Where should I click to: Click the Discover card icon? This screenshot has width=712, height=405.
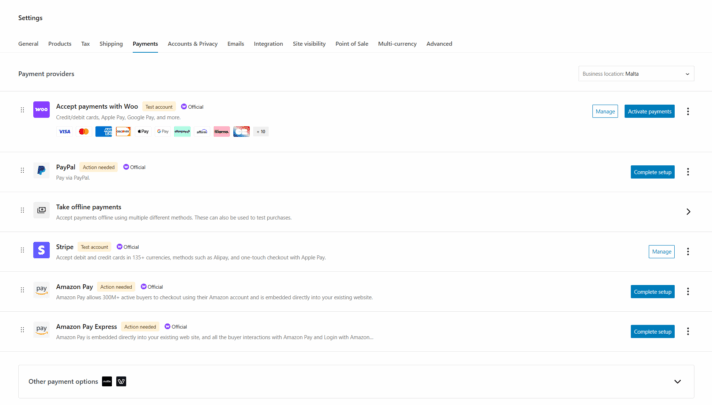pyautogui.click(x=123, y=132)
